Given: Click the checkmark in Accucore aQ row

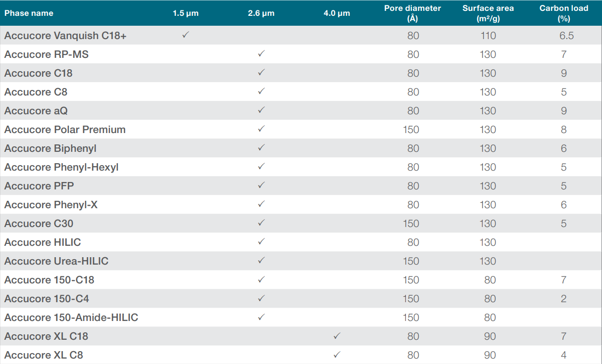Looking at the screenshot, I should [x=261, y=110].
